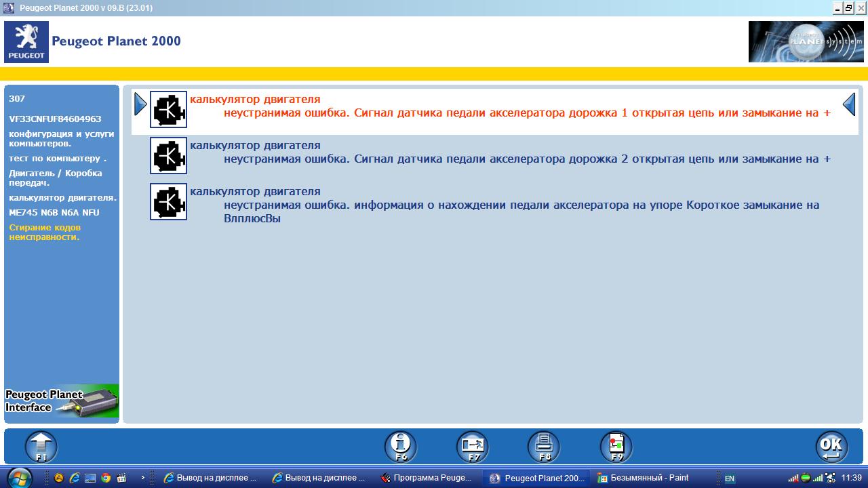Screen dimensions: 868x488
Task: Confirm with the OK enter button
Action: 831,447
